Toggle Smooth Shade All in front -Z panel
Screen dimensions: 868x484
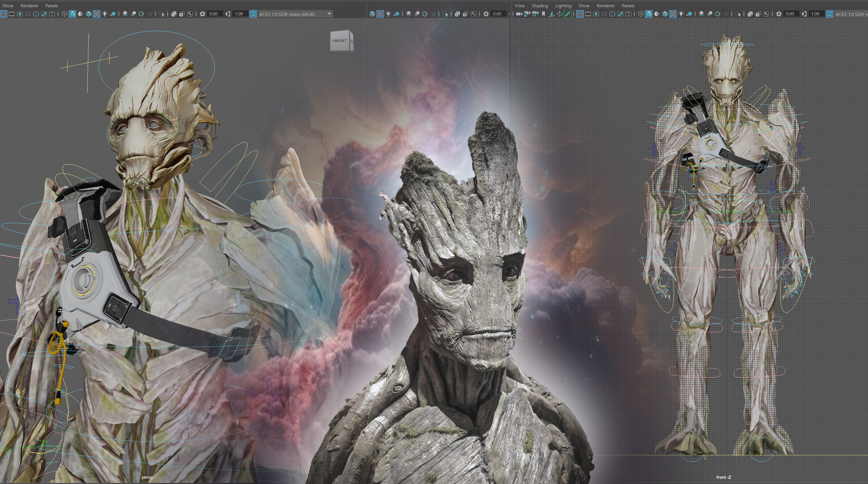(x=649, y=14)
